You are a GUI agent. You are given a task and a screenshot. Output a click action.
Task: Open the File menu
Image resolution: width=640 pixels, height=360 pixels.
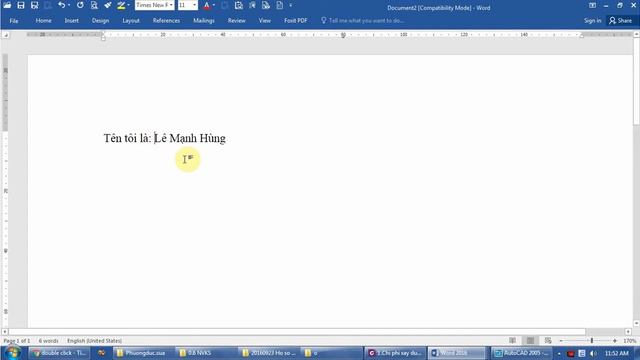pyautogui.click(x=14, y=20)
